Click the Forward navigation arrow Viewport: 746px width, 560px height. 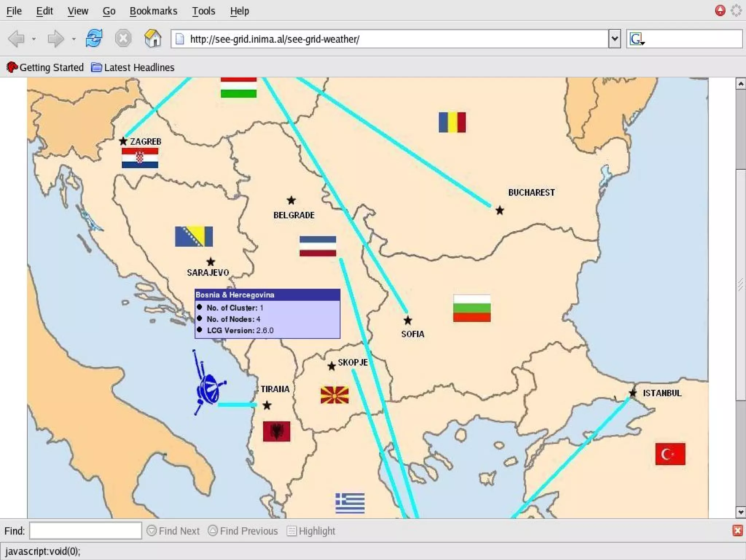pos(55,39)
